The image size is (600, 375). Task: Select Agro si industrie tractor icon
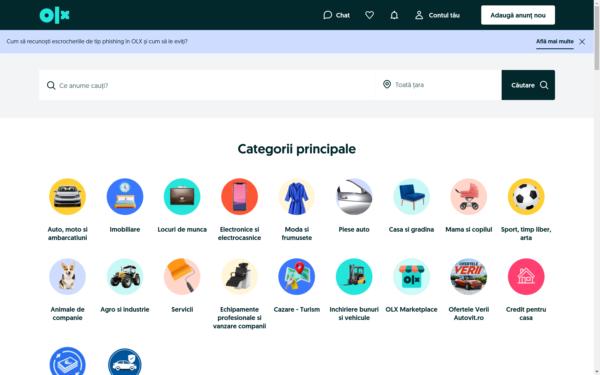pyautogui.click(x=125, y=277)
